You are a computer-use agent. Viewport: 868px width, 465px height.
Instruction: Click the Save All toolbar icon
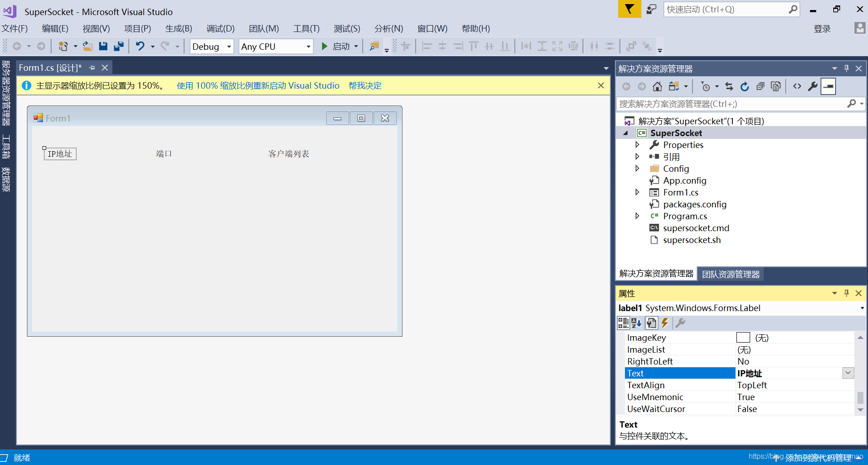[x=119, y=46]
